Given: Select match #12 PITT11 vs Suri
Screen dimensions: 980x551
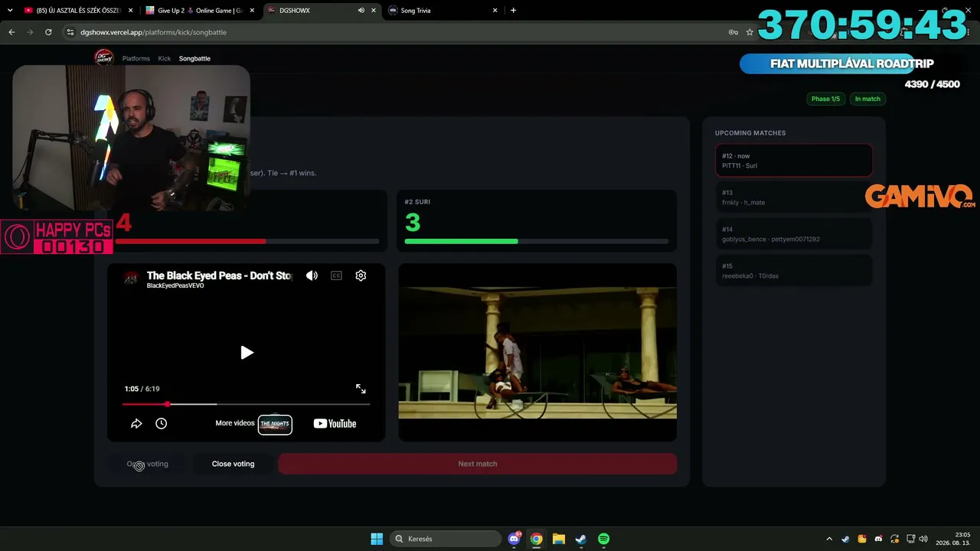Looking at the screenshot, I should [x=794, y=161].
